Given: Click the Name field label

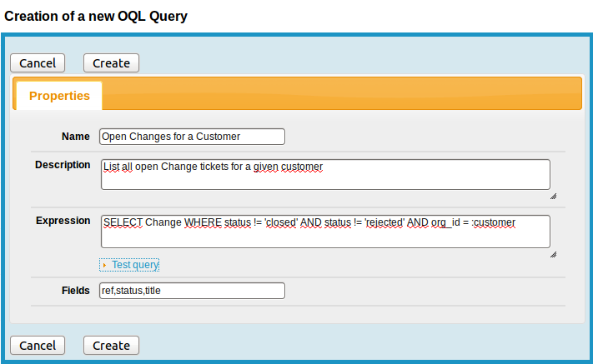Looking at the screenshot, I should click(x=76, y=137).
